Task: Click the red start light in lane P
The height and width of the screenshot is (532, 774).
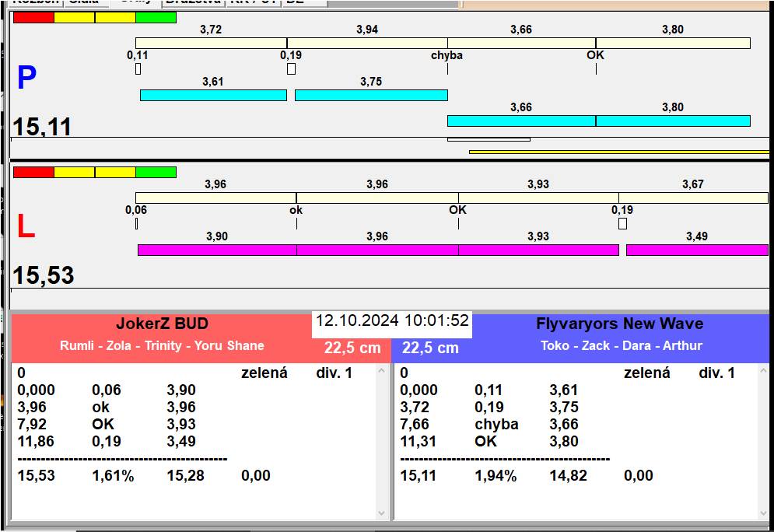Action: [33, 18]
